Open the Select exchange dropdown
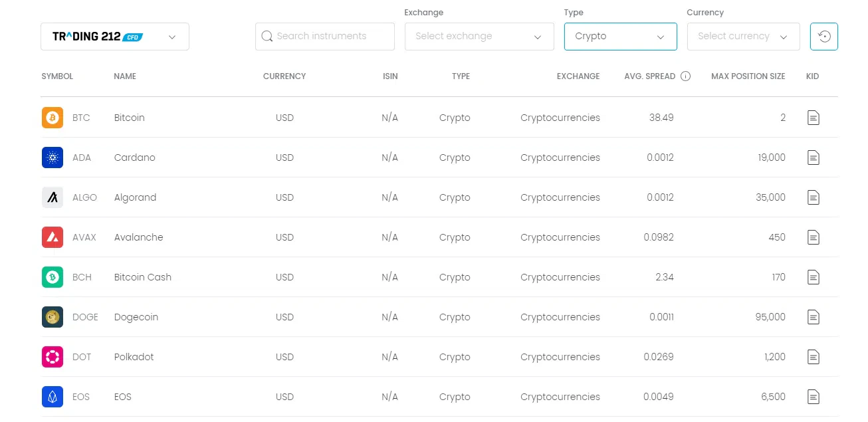The width and height of the screenshot is (868, 422). (479, 37)
